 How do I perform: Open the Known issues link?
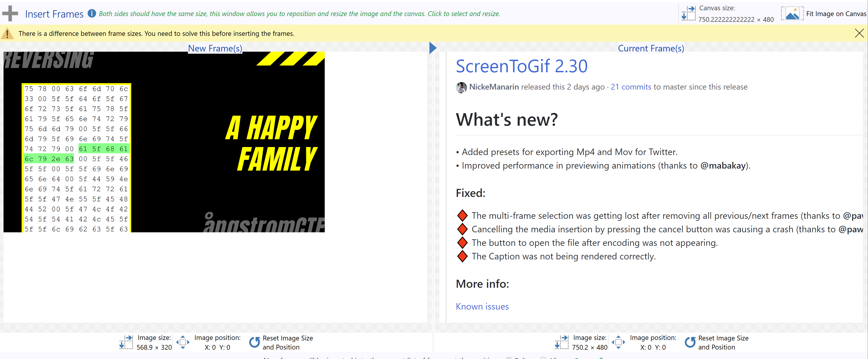(482, 307)
